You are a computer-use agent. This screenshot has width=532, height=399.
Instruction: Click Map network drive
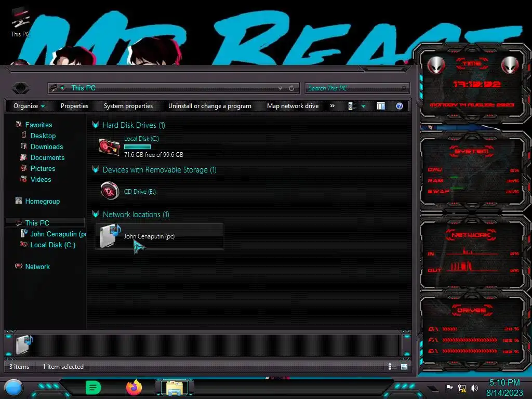tap(292, 106)
